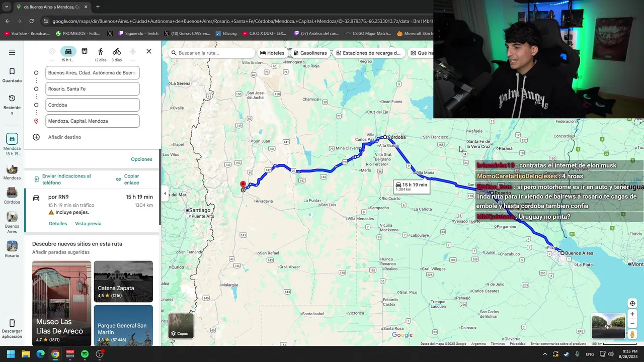Click the Buscar en la ruta search box
Image resolution: width=644 pixels, height=362 pixels.
[x=211, y=53]
